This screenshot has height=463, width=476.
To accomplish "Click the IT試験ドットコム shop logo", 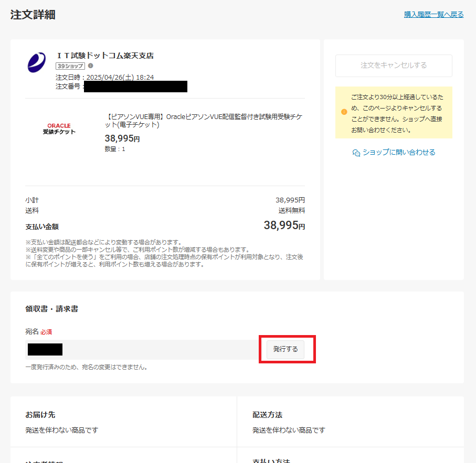I will [x=37, y=62].
